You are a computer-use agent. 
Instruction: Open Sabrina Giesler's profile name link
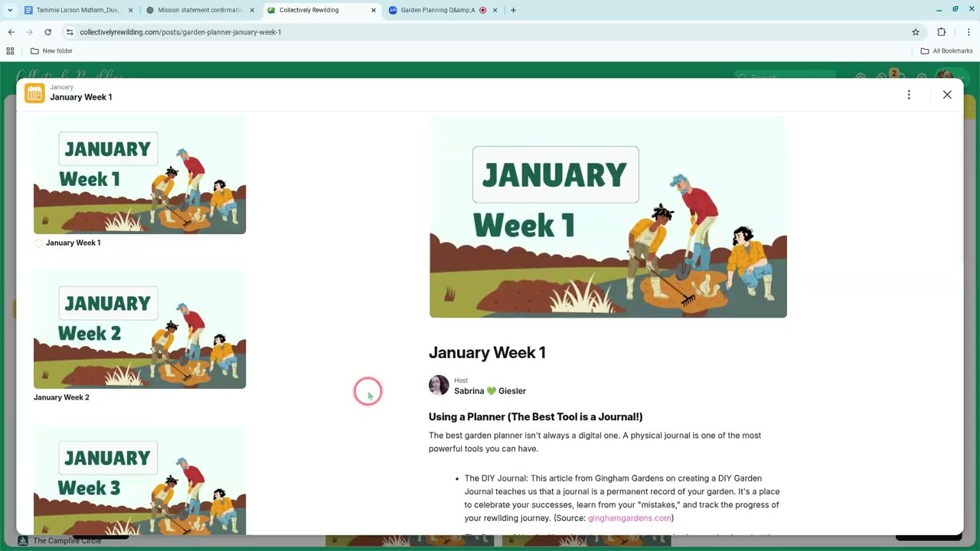click(x=490, y=391)
